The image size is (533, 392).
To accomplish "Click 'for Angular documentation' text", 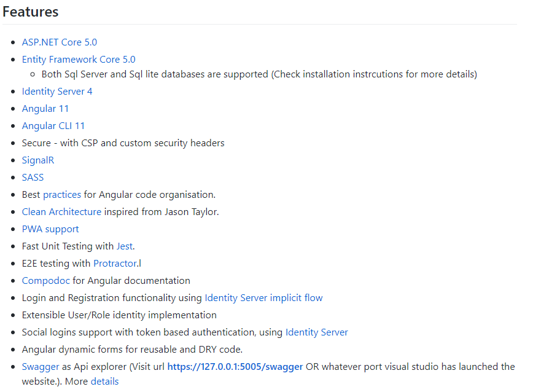I will coord(131,281).
